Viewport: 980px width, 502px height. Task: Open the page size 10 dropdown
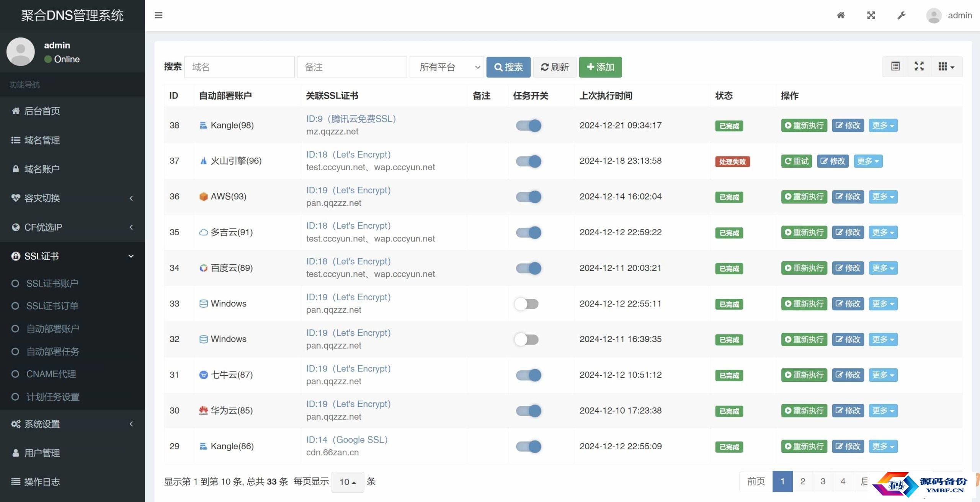click(348, 482)
